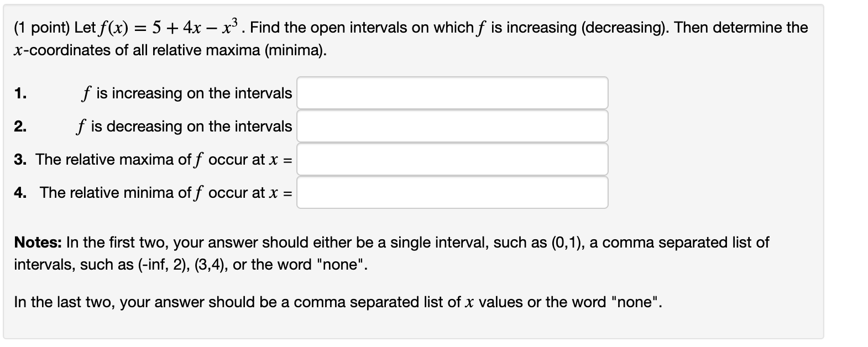Viewport: 868px width, 347px height.
Task: Click the word 'none' in the notes
Action: [344, 265]
